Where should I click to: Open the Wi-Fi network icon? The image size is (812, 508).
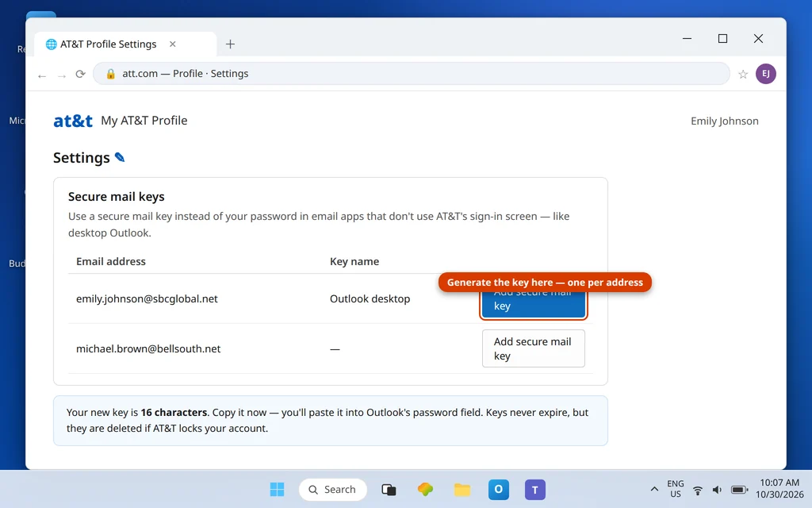click(698, 490)
